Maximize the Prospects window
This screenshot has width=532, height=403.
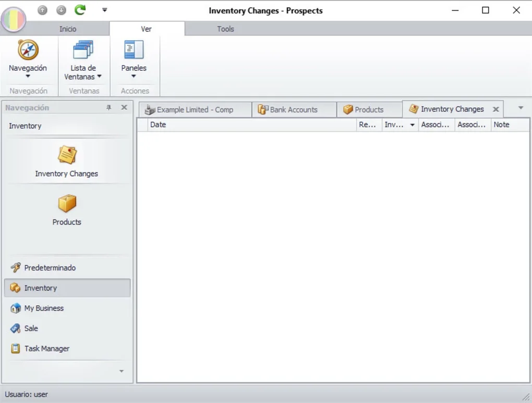pos(486,10)
